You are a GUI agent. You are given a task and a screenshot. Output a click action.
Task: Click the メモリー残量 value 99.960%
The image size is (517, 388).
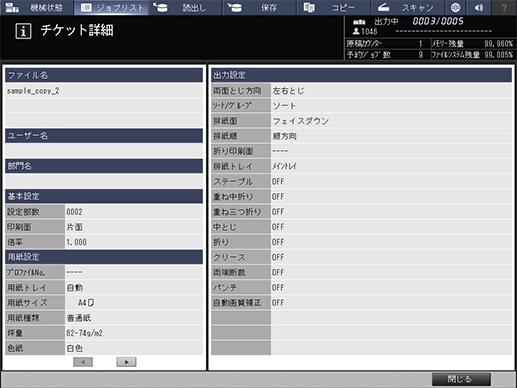[499, 44]
